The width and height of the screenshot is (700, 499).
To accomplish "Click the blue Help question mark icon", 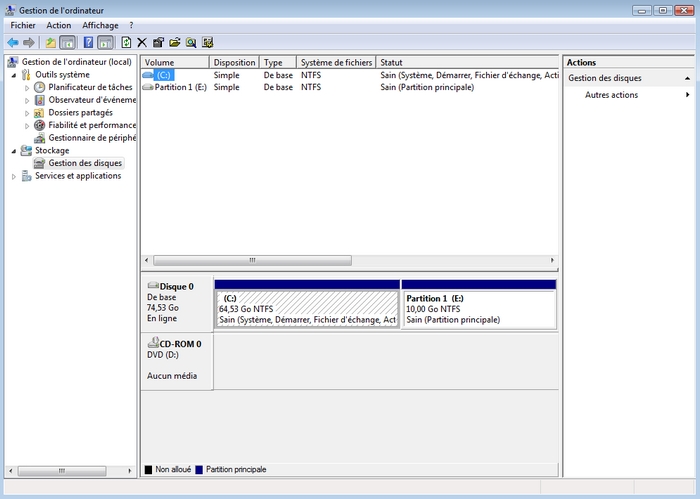I will pyautogui.click(x=88, y=42).
